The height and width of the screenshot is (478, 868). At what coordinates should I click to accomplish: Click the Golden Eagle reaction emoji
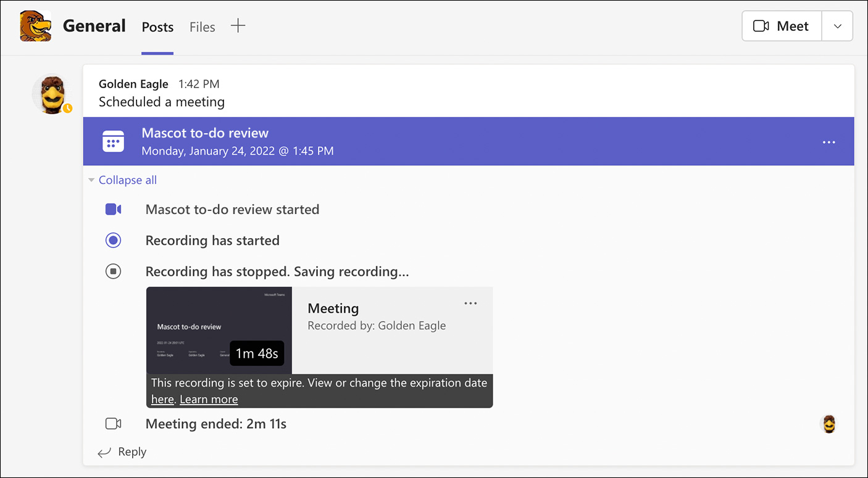tap(828, 424)
